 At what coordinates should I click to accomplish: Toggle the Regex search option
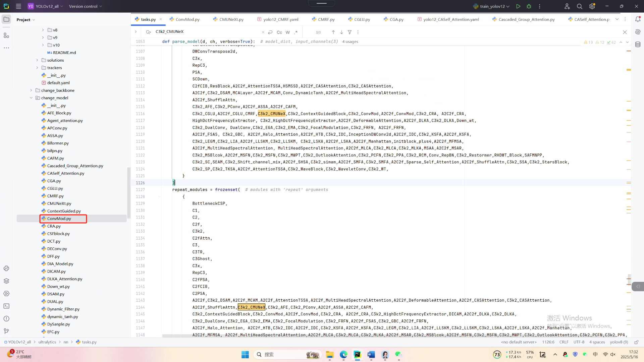click(296, 32)
